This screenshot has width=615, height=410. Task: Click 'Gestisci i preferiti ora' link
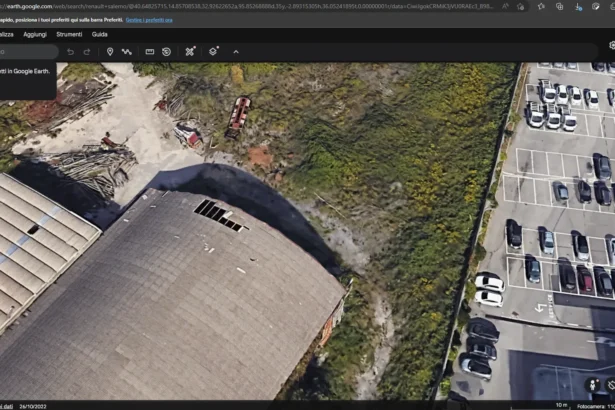(x=149, y=19)
